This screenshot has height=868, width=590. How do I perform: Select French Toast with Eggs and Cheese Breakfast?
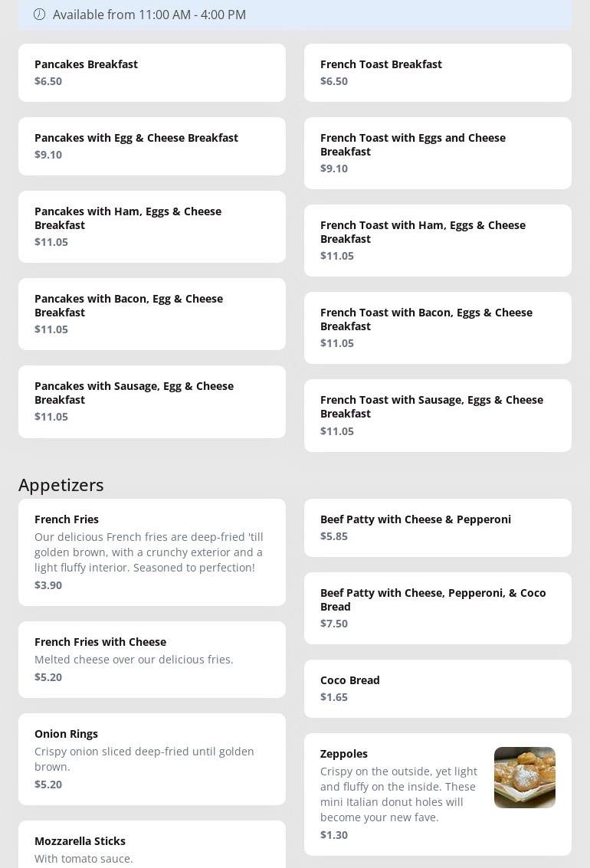click(438, 153)
